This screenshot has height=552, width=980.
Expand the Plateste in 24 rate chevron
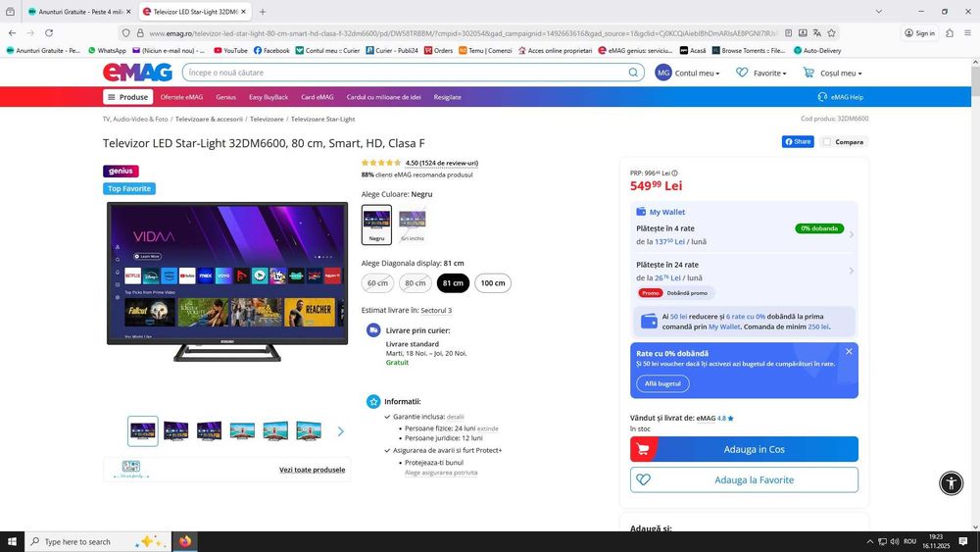[x=852, y=272]
